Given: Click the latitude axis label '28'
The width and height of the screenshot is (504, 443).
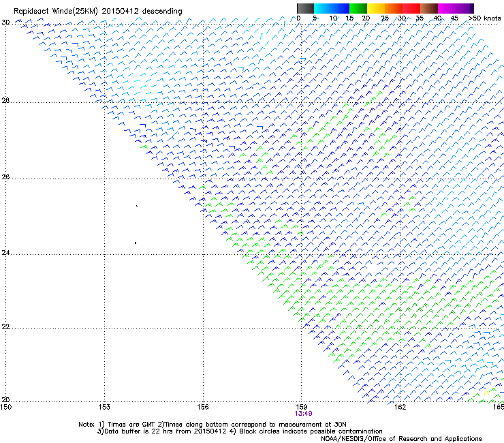Looking at the screenshot, I should (5, 100).
